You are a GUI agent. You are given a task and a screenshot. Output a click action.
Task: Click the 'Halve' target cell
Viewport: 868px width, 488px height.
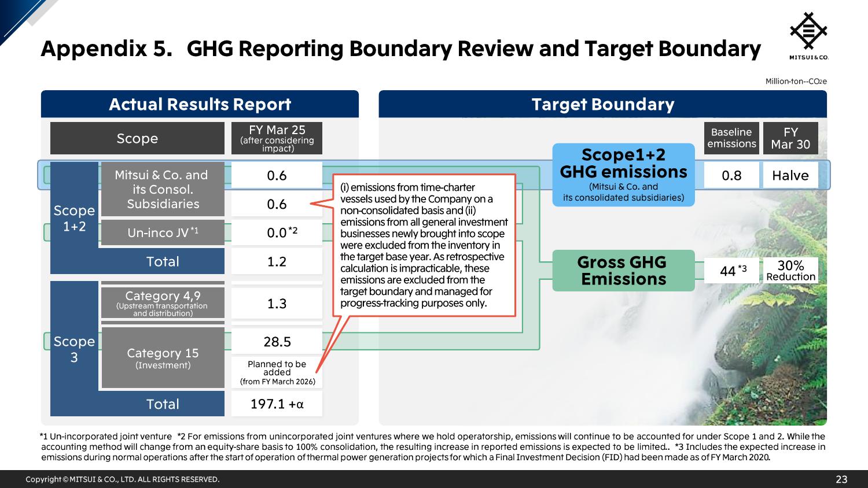click(790, 175)
